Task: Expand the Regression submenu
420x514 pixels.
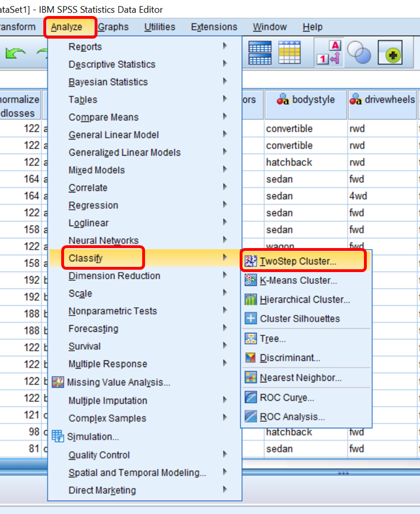Action: pos(93,205)
